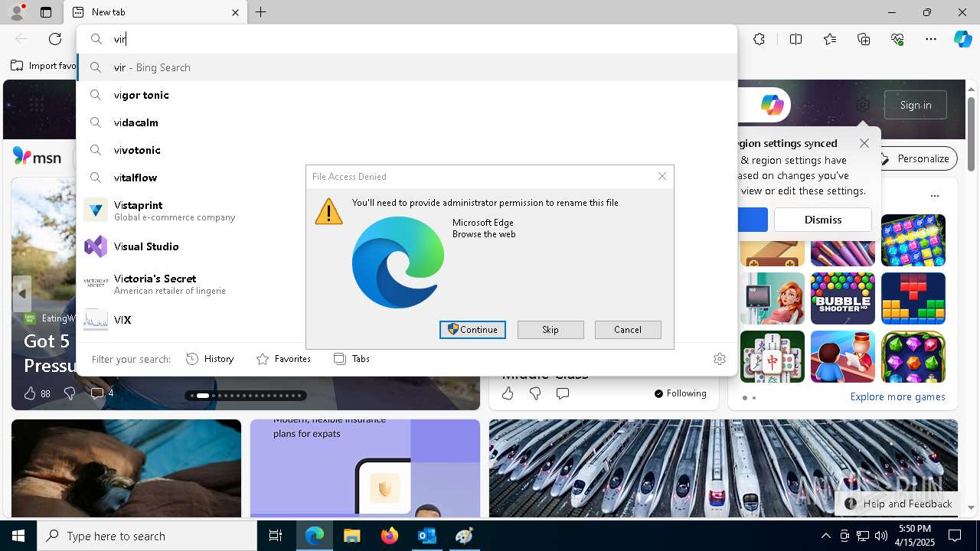The image size is (980, 551).
Task: Click the Following button on article
Action: [x=680, y=393]
